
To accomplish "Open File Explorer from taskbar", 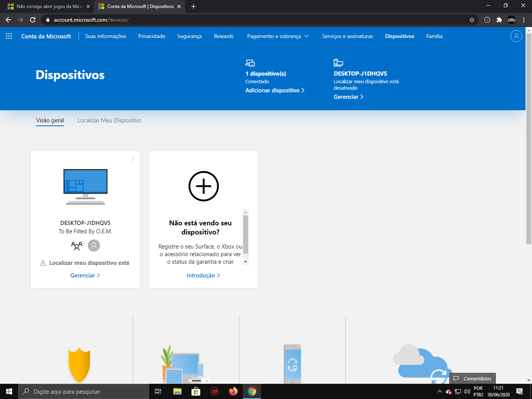I will (x=177, y=391).
